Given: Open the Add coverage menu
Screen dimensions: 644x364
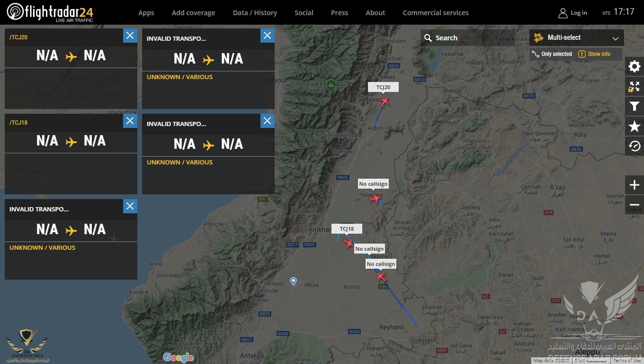Looking at the screenshot, I should click(193, 13).
